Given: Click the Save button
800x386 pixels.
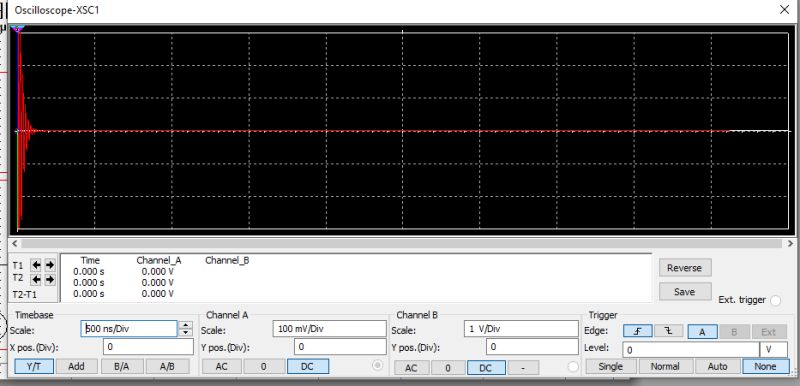Looking at the screenshot, I should point(685,292).
